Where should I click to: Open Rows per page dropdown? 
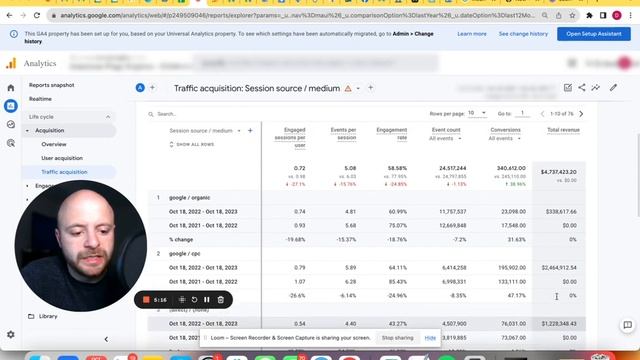[x=477, y=113]
